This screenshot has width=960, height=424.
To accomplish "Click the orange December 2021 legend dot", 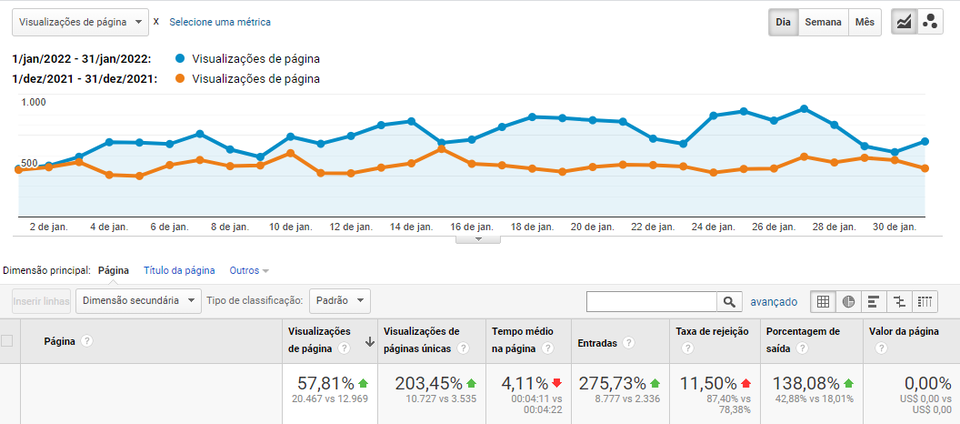I will click(x=179, y=79).
